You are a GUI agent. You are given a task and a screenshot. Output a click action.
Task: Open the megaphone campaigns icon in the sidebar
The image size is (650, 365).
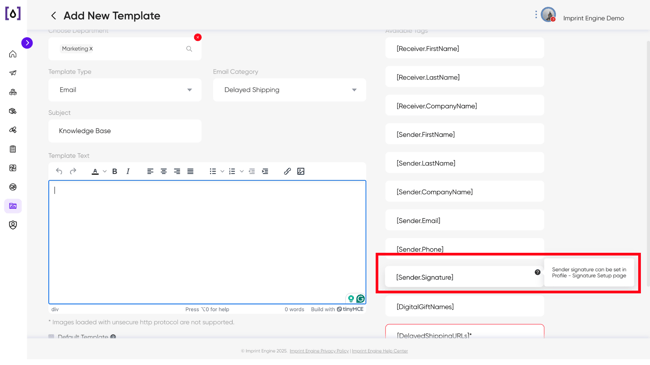point(13,73)
